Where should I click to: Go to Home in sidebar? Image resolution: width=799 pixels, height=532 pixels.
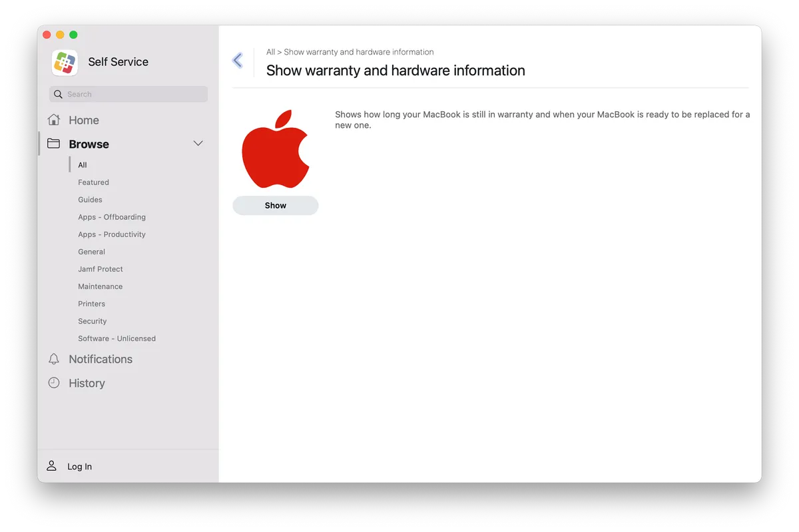[x=84, y=120]
